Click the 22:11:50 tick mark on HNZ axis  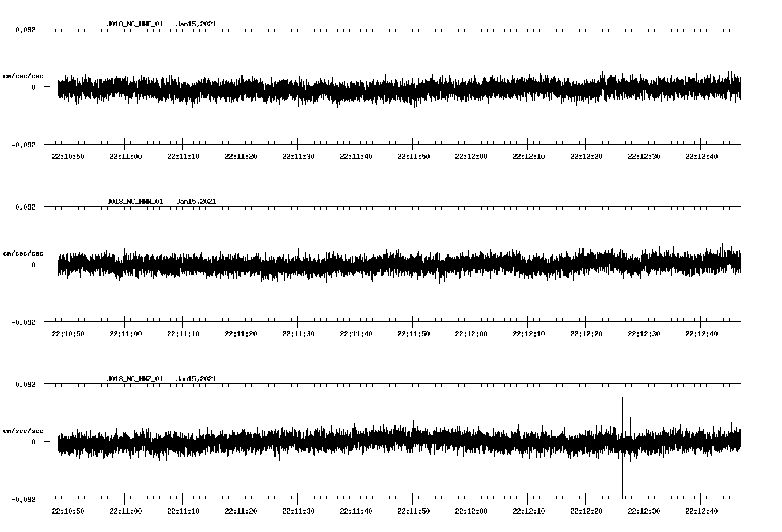pos(413,498)
